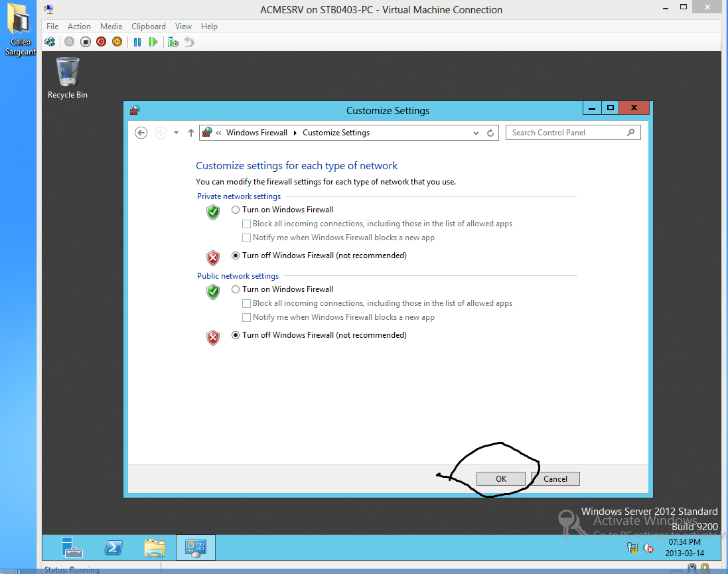Click the back arrow in Customize Settings
This screenshot has height=574, width=728.
coord(141,133)
